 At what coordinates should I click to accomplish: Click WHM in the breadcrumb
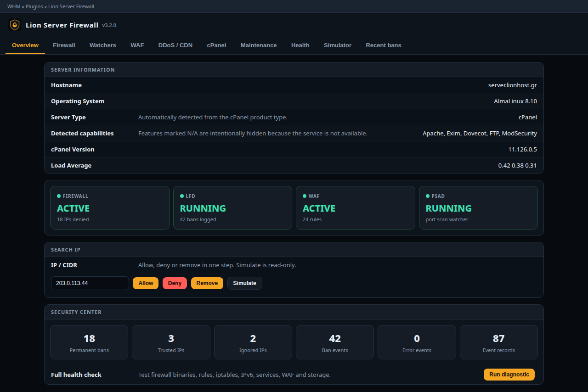coord(14,6)
